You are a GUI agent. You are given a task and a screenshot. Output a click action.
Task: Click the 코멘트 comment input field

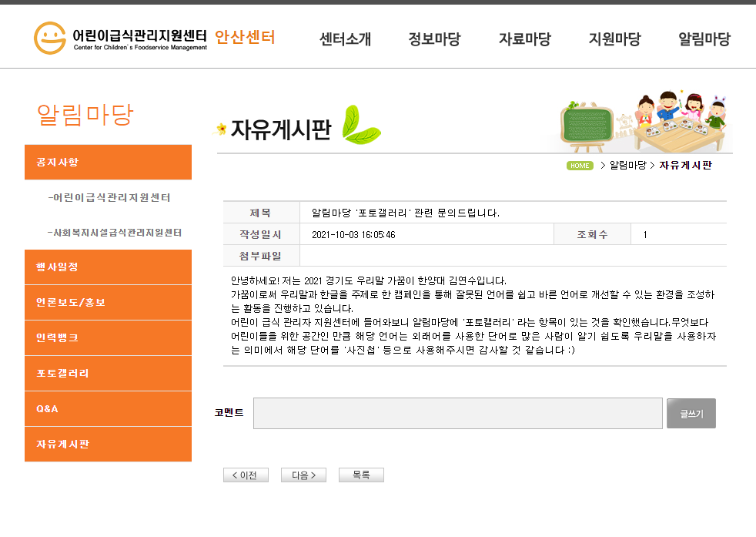click(457, 413)
